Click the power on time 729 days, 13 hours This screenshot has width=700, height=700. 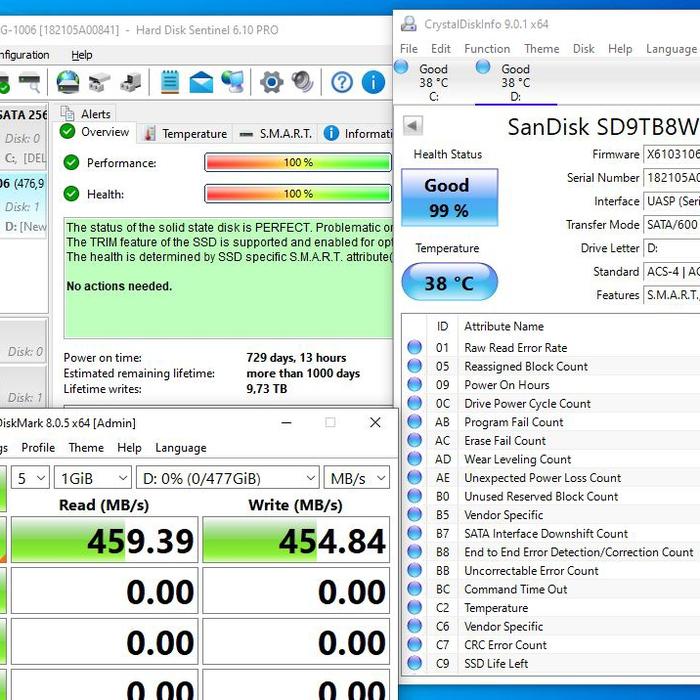pyautogui.click(x=296, y=358)
